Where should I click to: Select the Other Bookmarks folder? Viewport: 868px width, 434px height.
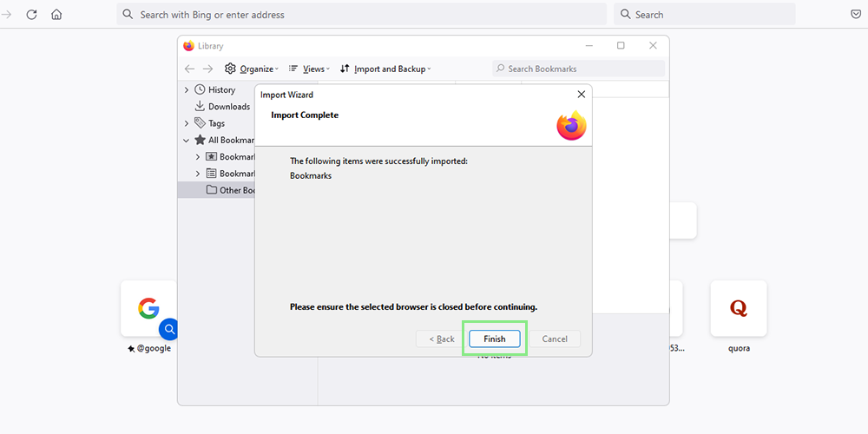237,190
